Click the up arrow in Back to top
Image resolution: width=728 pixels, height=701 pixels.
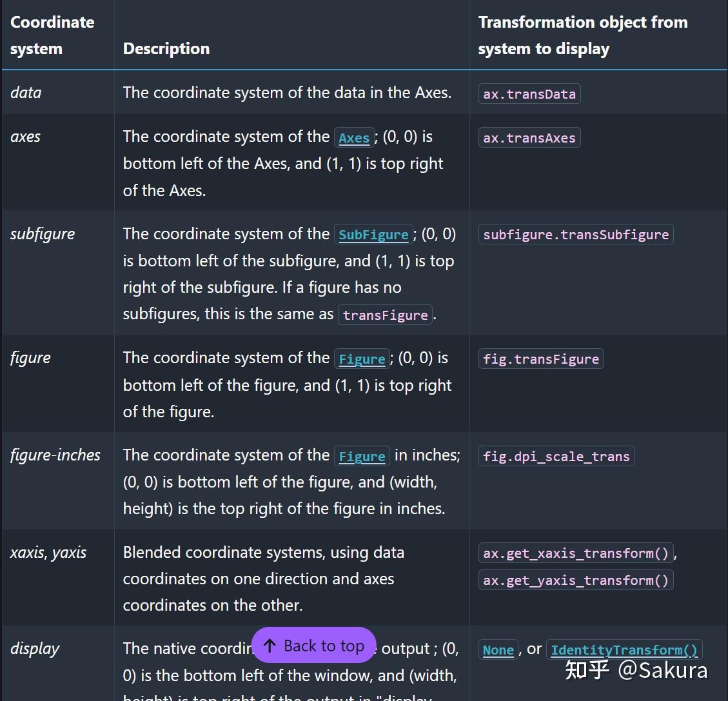[x=270, y=646]
